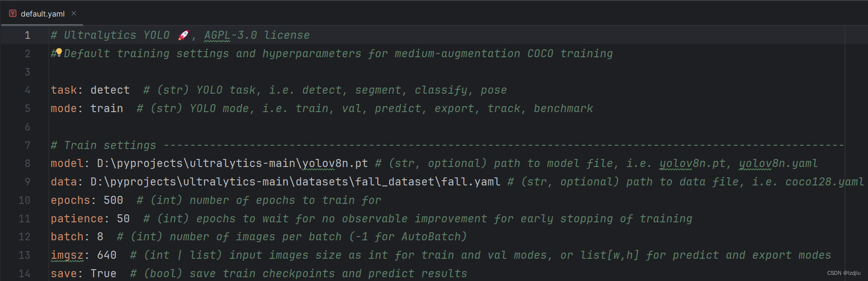
Task: Click line number 1 in the gutter
Action: [x=27, y=35]
